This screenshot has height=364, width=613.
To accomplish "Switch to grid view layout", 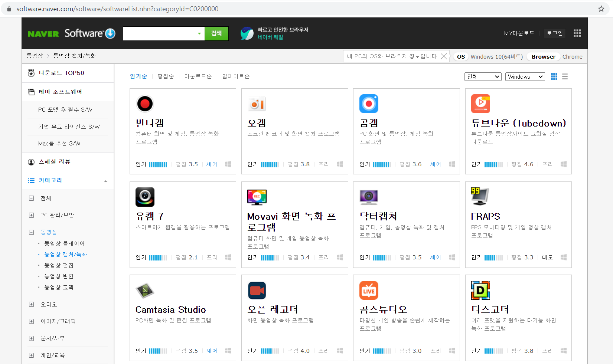I will point(554,76).
